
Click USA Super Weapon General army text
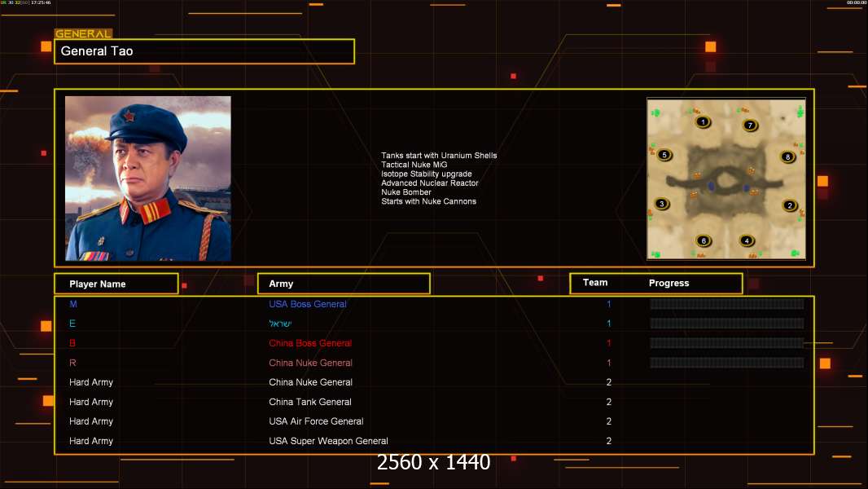(328, 441)
